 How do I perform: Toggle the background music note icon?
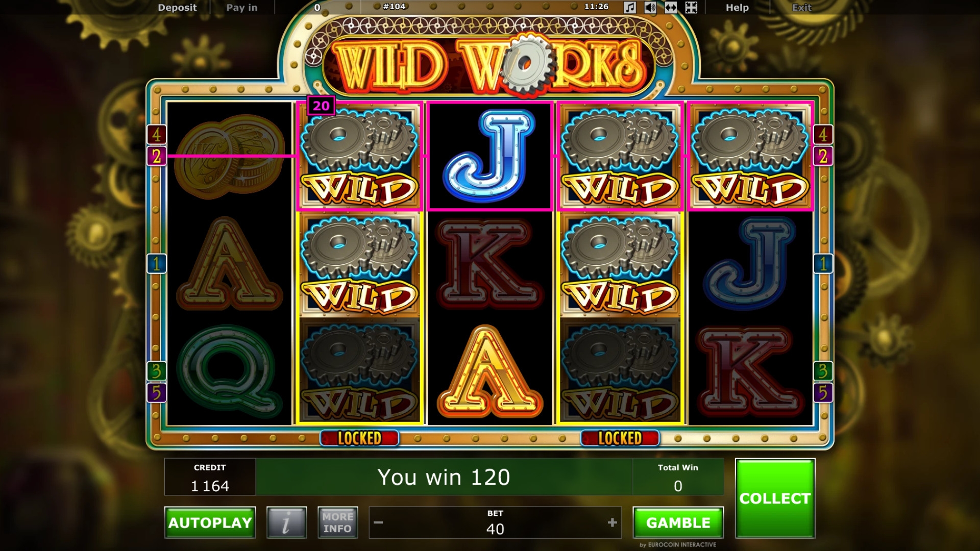pyautogui.click(x=630, y=7)
